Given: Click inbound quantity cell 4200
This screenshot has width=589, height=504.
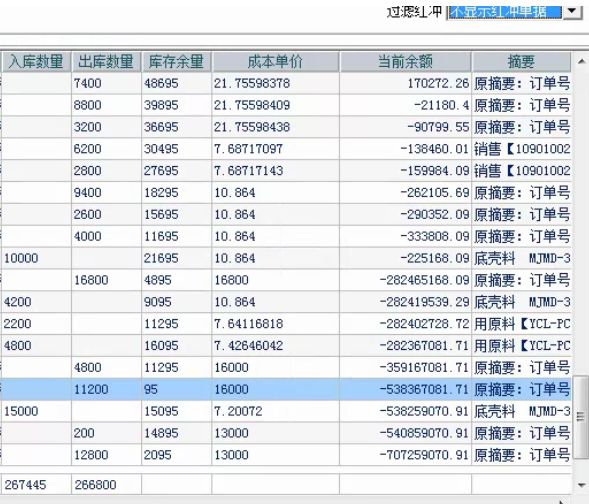Looking at the screenshot, I should 36,302.
